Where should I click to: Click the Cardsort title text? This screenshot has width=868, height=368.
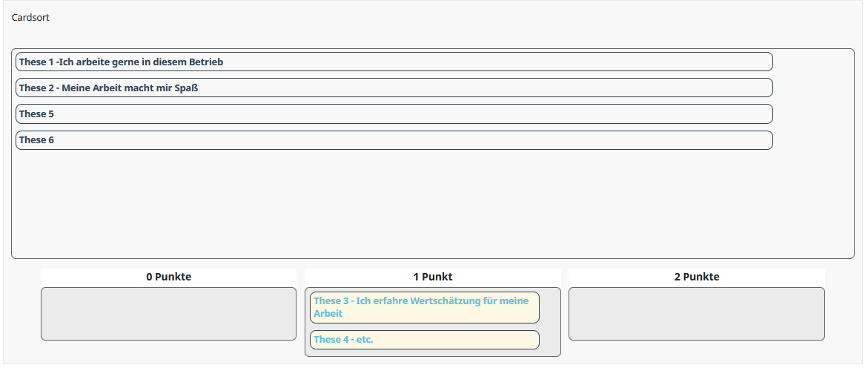point(30,18)
